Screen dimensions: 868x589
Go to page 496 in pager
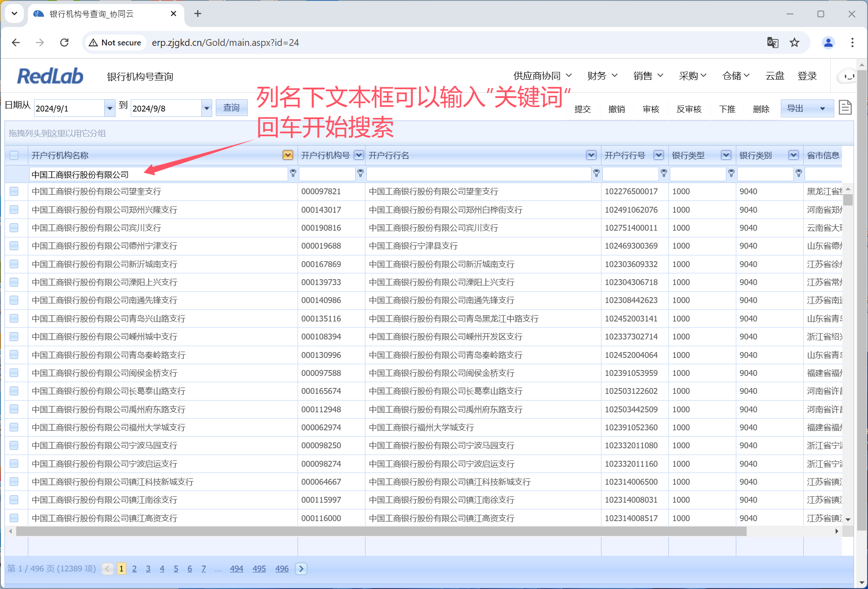pyautogui.click(x=282, y=569)
